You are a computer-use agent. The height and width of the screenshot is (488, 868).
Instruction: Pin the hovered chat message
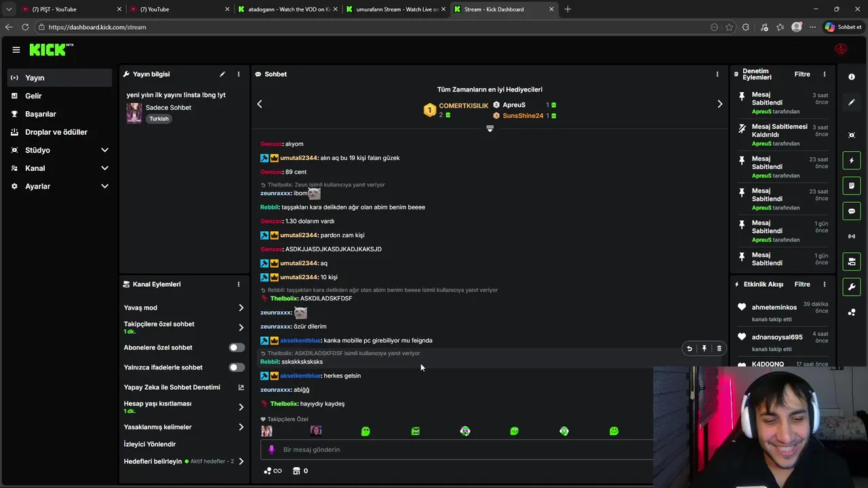coord(704,348)
